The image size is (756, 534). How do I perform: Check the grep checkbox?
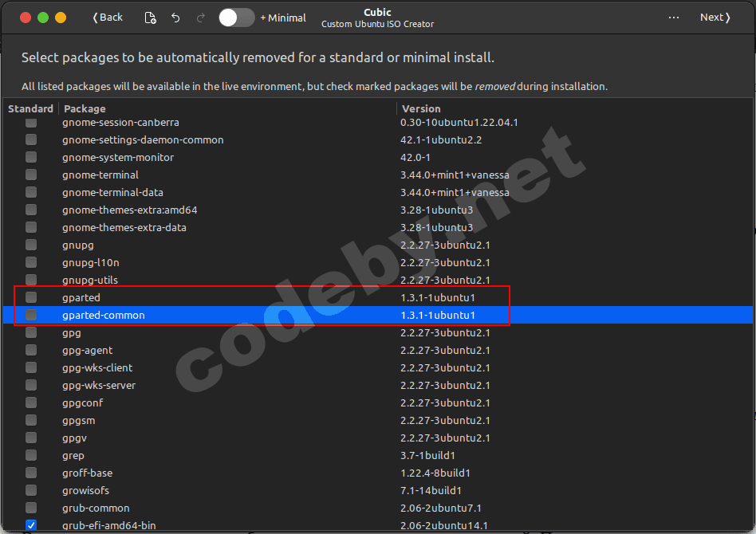[31, 455]
